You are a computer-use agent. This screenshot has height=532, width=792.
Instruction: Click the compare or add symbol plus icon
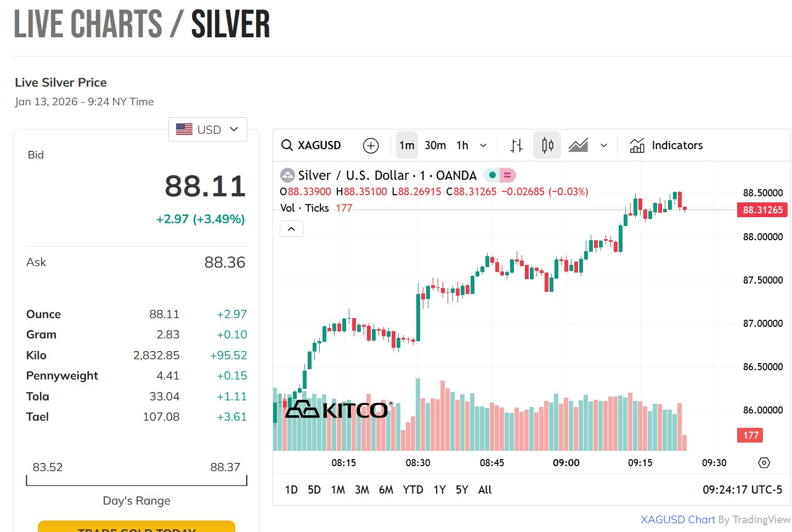[x=371, y=145]
